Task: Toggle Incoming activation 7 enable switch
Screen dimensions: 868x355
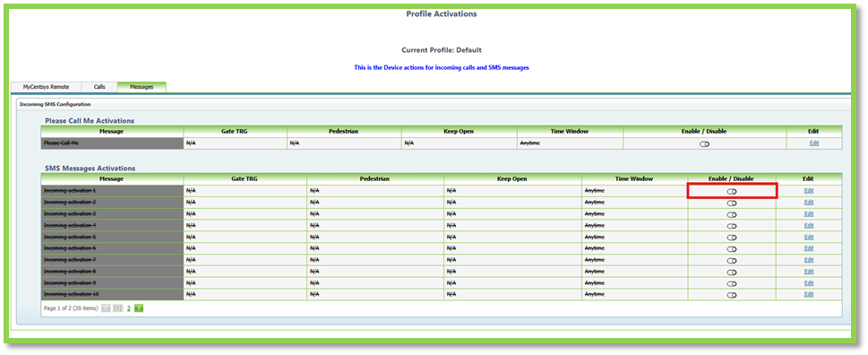Action: click(x=732, y=260)
